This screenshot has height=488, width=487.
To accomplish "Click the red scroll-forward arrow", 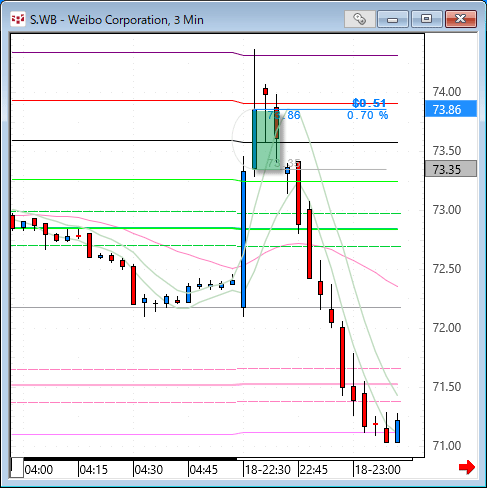I will pos(466,467).
